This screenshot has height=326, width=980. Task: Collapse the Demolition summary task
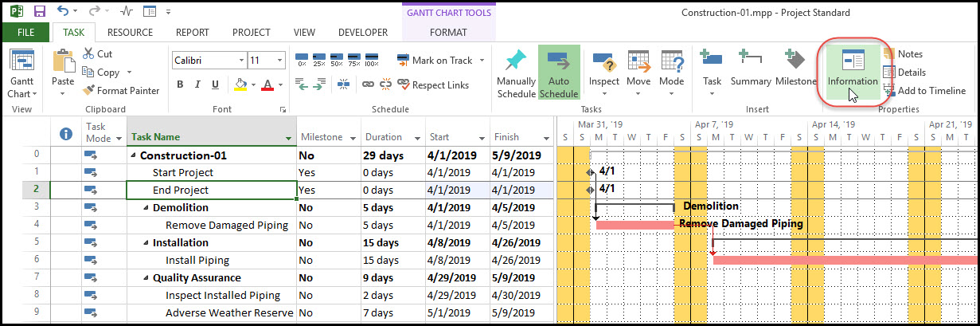pyautogui.click(x=146, y=208)
